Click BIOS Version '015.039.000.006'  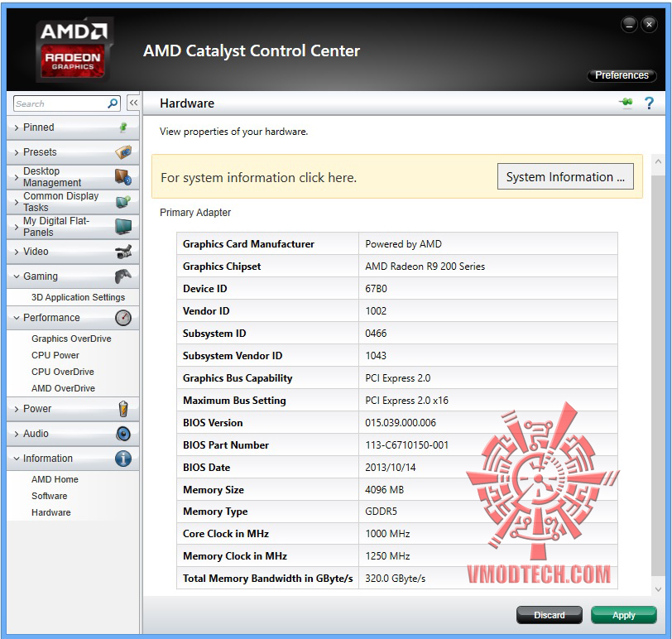[401, 423]
